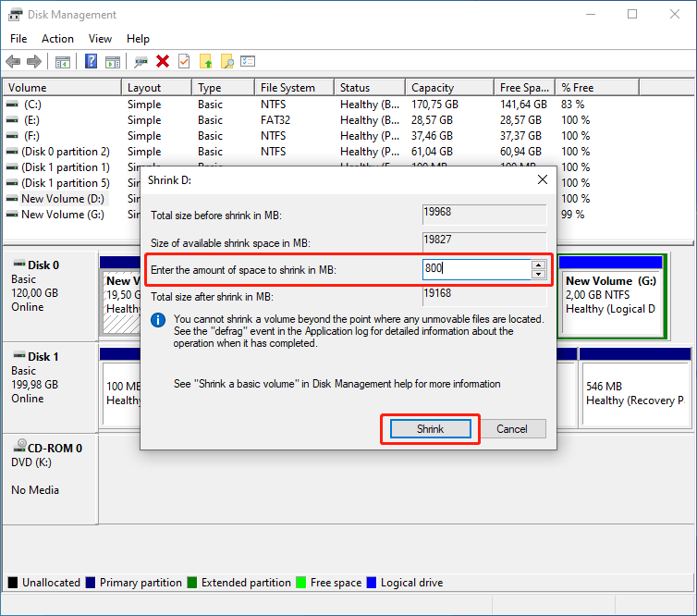
Task: Open the View menu
Action: 100,39
